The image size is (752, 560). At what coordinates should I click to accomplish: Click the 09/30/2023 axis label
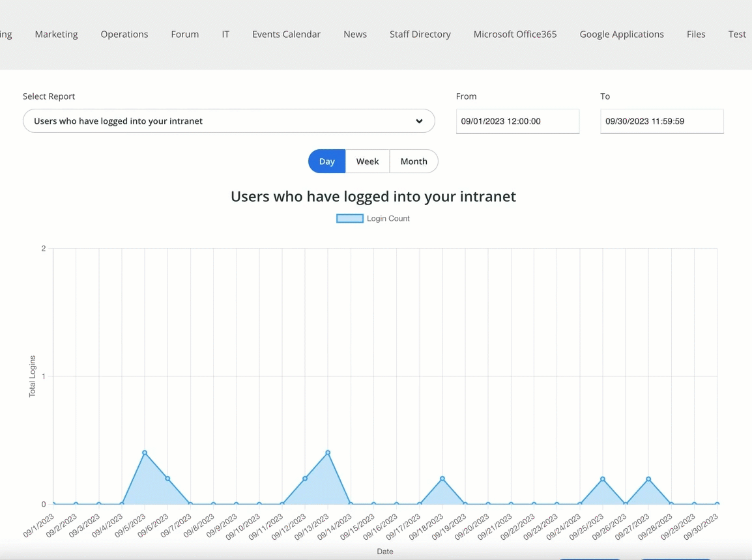(701, 527)
